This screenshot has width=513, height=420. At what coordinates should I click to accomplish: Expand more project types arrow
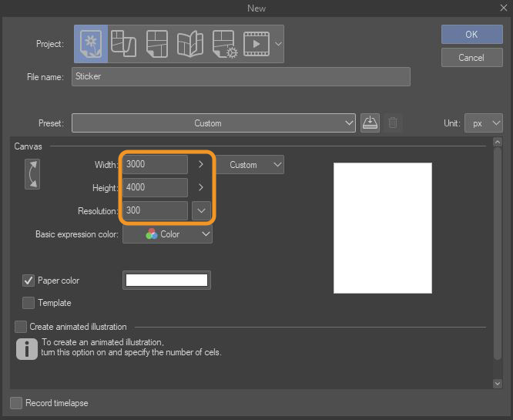pyautogui.click(x=278, y=44)
